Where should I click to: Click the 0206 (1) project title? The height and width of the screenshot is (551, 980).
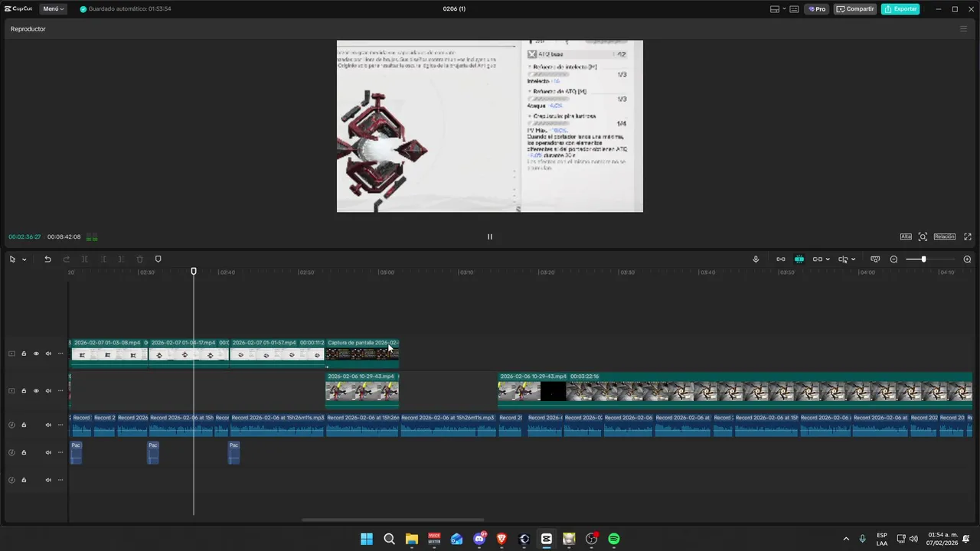pyautogui.click(x=454, y=9)
